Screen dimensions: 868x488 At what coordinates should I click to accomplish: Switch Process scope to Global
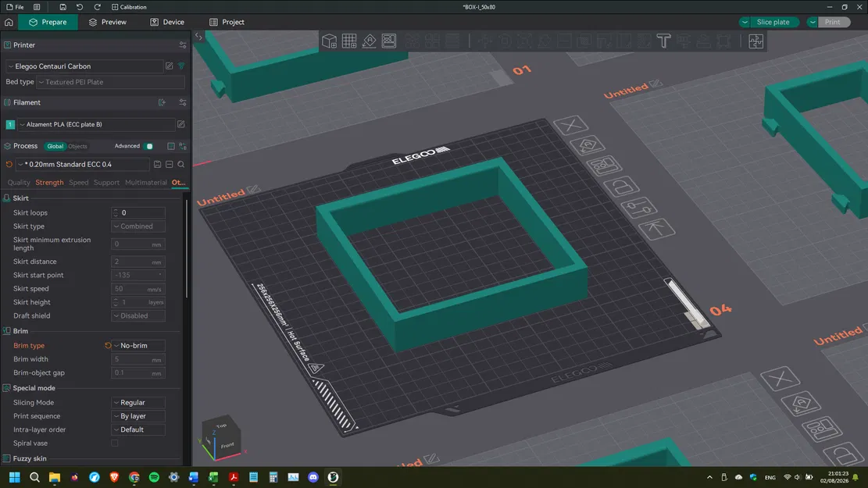coord(55,147)
